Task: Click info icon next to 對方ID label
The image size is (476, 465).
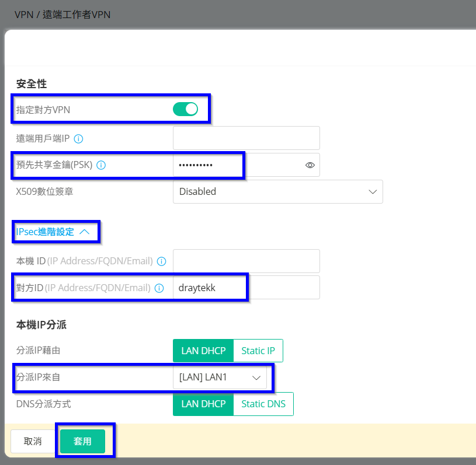Action: point(159,288)
